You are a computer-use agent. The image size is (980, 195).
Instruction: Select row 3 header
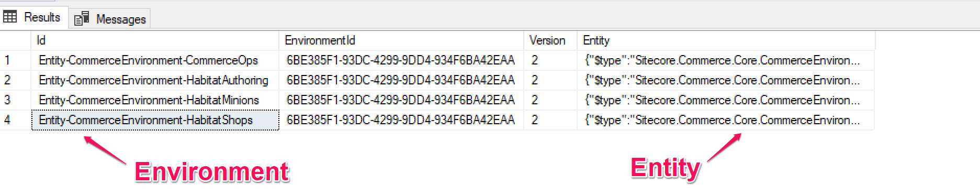[16, 100]
